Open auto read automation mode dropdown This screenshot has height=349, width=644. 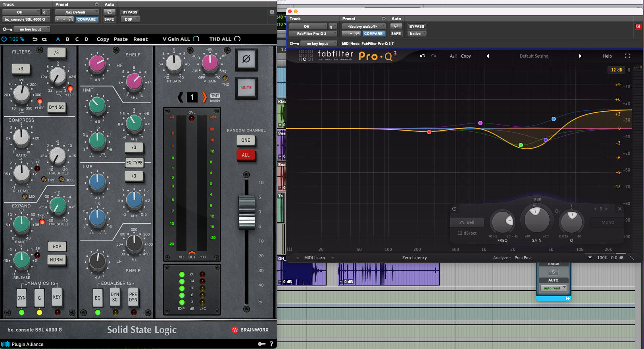coord(554,288)
